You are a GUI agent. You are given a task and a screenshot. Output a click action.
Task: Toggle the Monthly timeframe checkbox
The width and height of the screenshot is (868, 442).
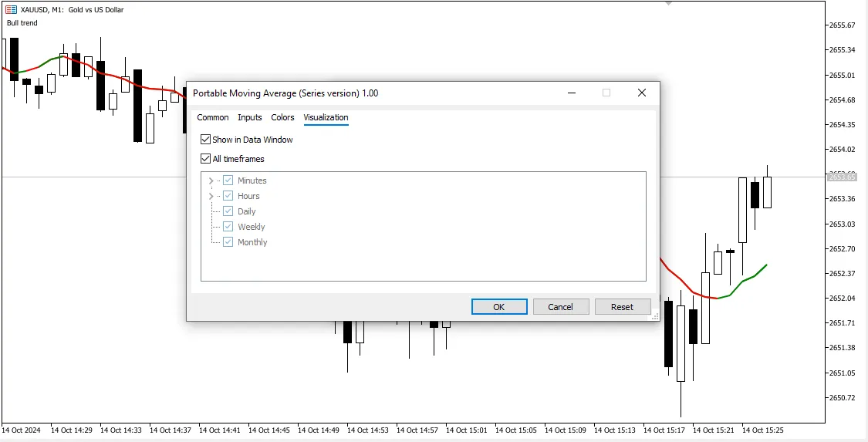pyautogui.click(x=228, y=242)
